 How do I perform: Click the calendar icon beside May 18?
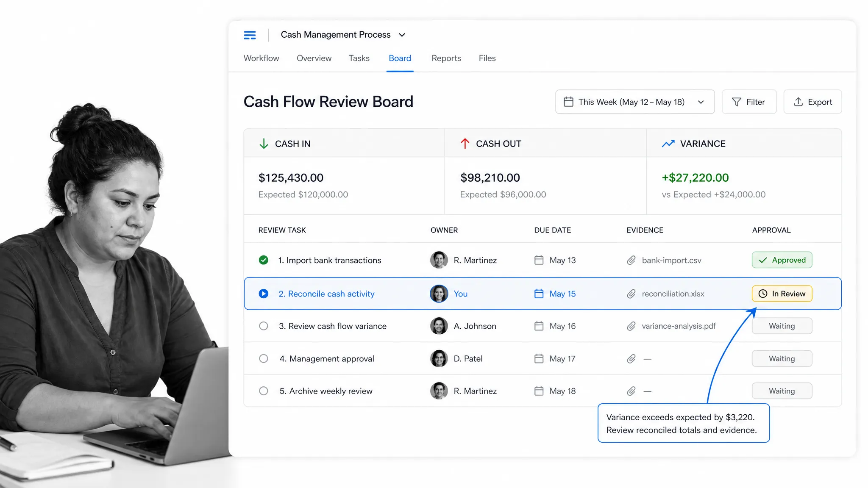(539, 391)
